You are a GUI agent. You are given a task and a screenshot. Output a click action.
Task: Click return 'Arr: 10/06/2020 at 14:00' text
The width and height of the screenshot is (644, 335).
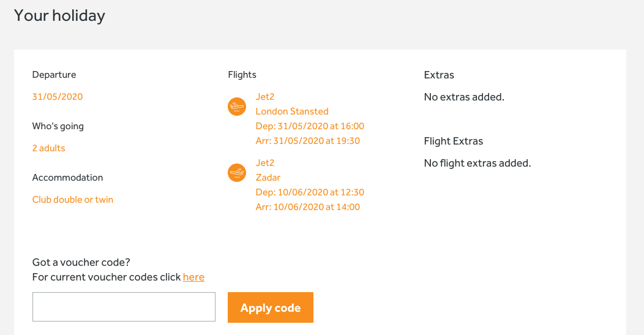pos(308,207)
